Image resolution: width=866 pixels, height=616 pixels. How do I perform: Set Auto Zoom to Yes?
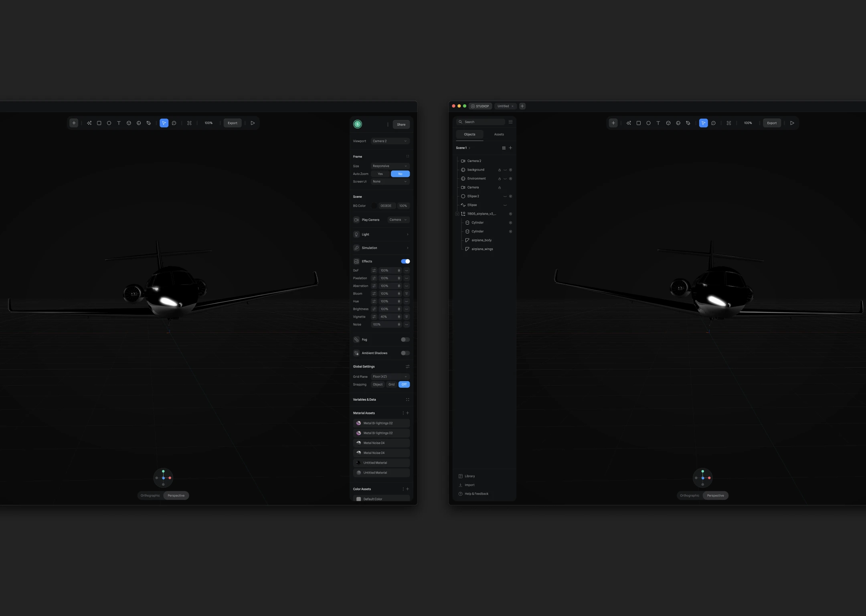[380, 174]
